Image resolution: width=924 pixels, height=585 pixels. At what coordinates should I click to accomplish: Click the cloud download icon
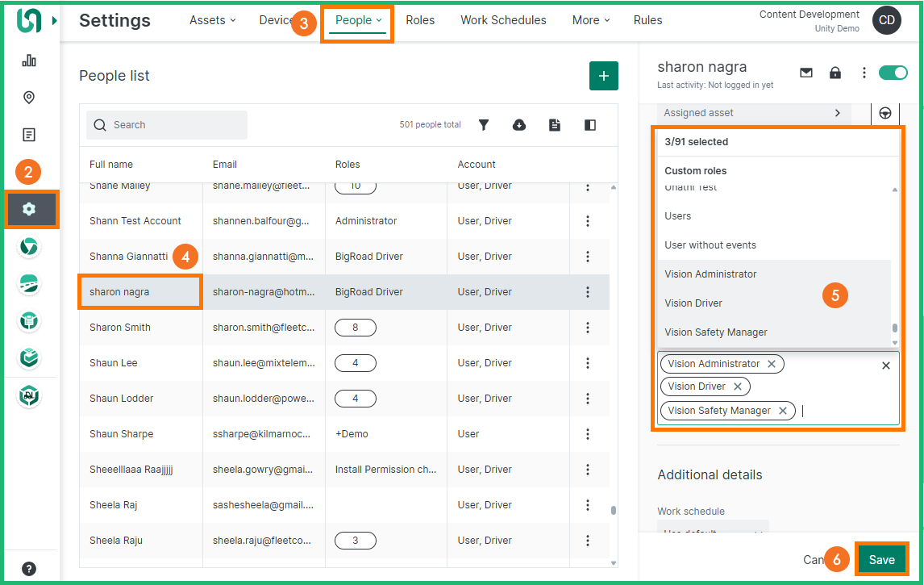point(519,125)
